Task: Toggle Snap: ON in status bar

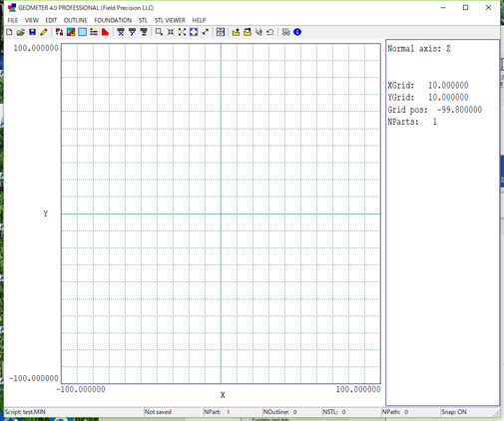Action: coord(454,412)
